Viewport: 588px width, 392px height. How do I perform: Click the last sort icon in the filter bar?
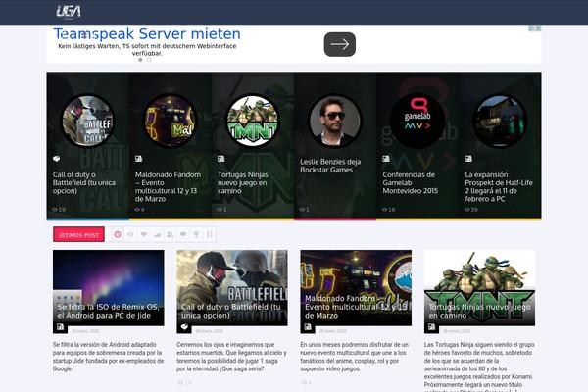click(x=209, y=234)
